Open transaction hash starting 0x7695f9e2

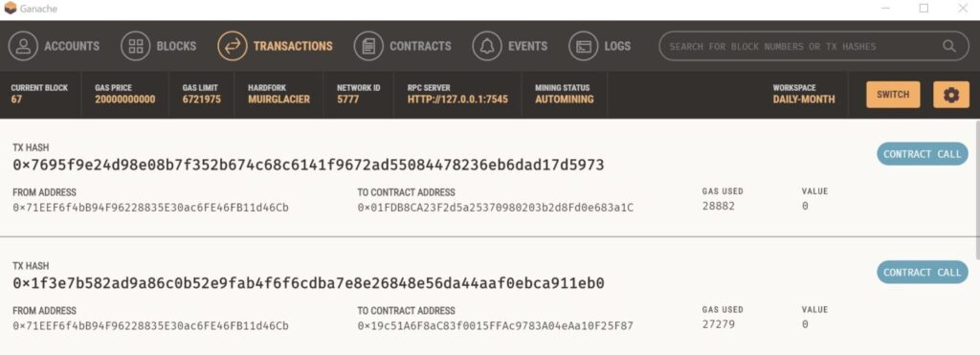308,166
